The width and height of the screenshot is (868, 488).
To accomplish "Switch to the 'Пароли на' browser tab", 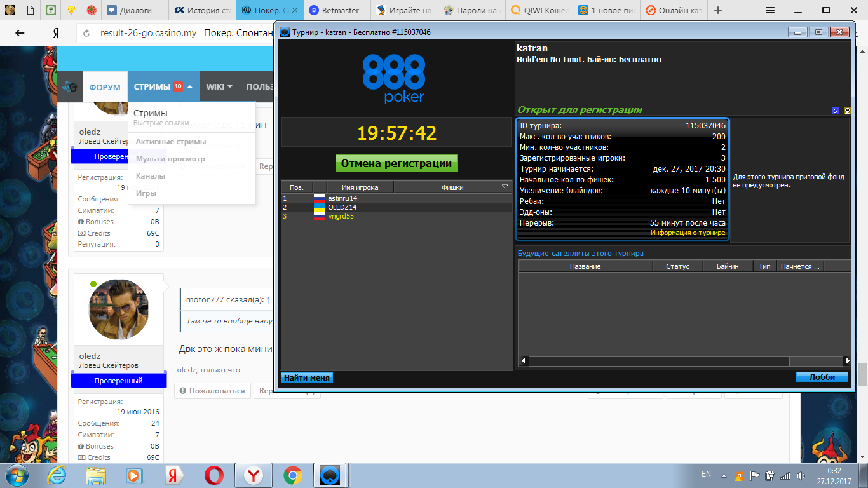I will click(471, 10).
